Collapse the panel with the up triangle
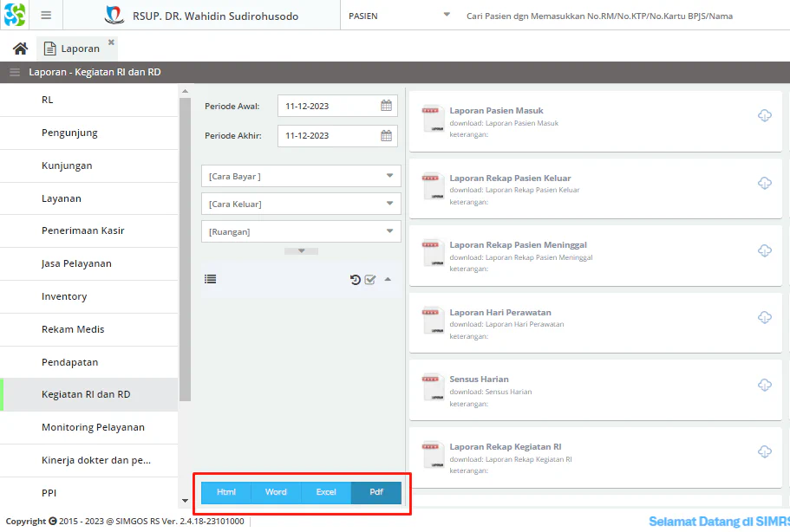This screenshot has height=532, width=790. point(388,279)
